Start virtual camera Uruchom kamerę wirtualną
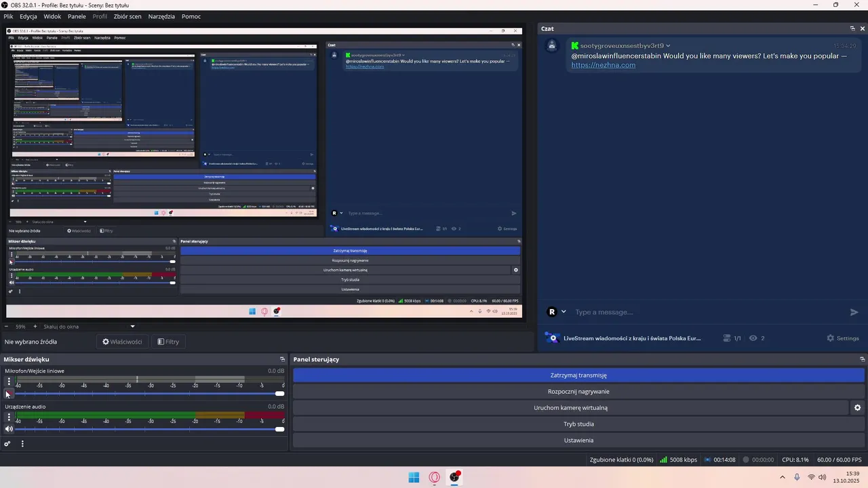Screen dimensions: 868x488 tap(570, 408)
